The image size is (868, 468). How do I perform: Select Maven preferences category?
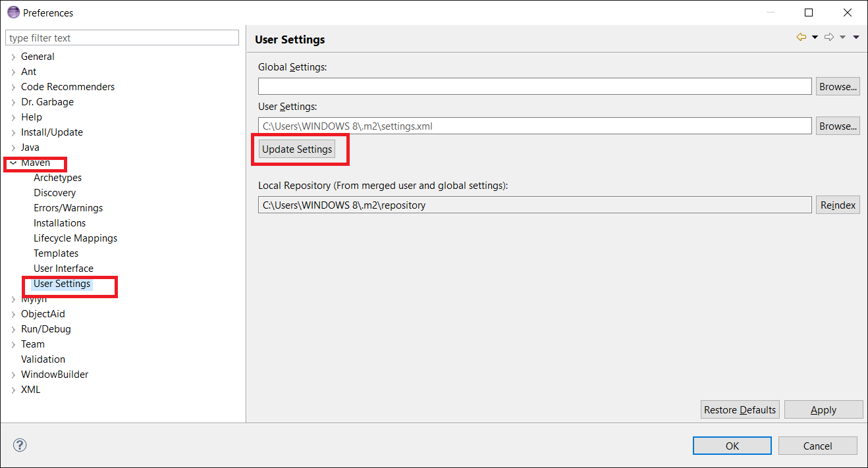tap(36, 163)
